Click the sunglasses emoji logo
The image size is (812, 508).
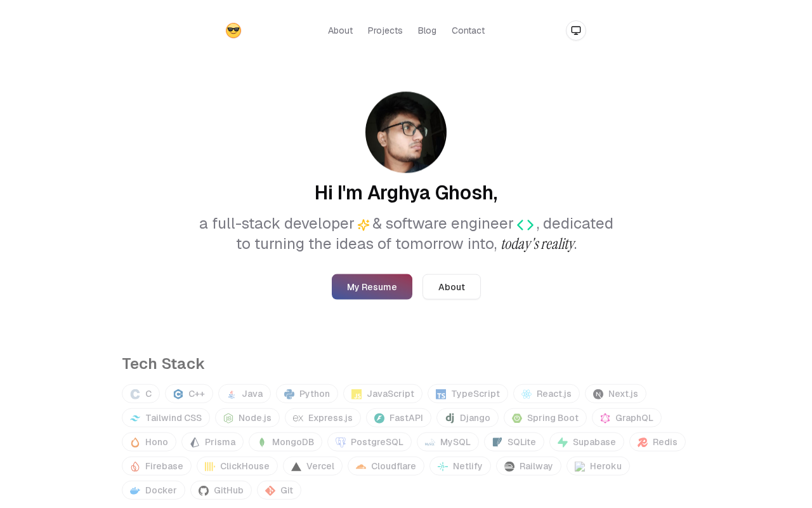pyautogui.click(x=233, y=30)
